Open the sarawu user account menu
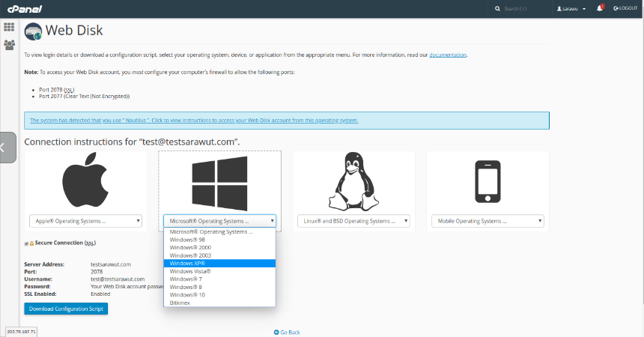644x337 pixels. pos(571,8)
